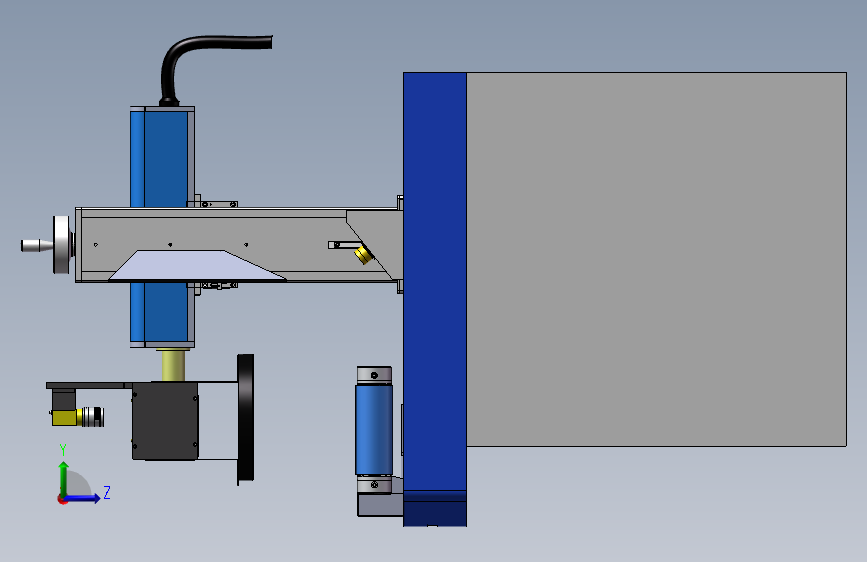Select the lilac trapezoidal plate on beam
Image resolution: width=867 pixels, height=562 pixels.
[196, 266]
